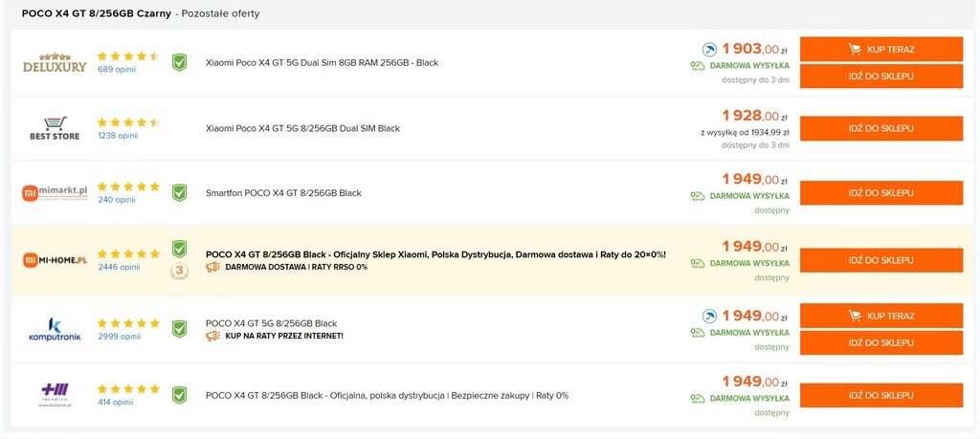The height and width of the screenshot is (439, 980).
Task: Open the MI-HOME.PL shop logo
Action: click(55, 260)
